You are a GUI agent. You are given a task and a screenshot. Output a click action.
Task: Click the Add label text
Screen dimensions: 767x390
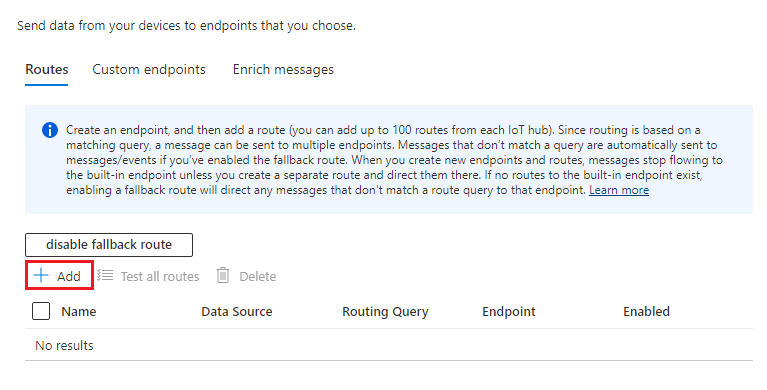pyautogui.click(x=68, y=276)
